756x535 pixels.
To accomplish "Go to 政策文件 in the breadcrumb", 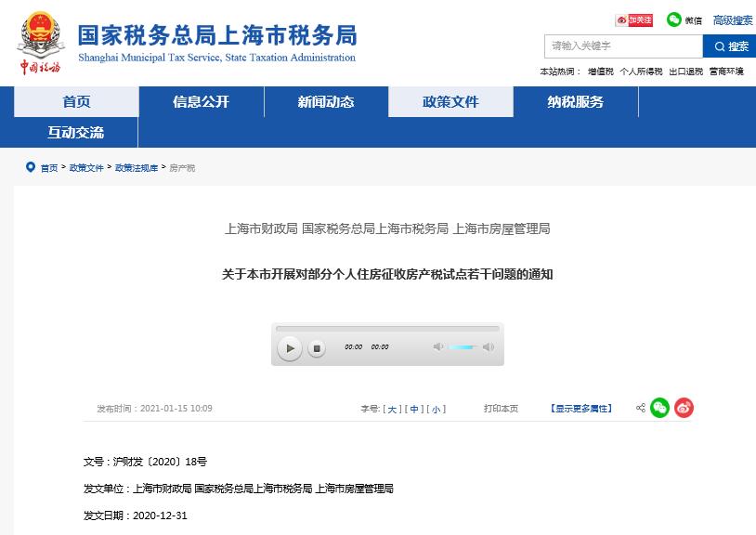I will click(x=86, y=168).
